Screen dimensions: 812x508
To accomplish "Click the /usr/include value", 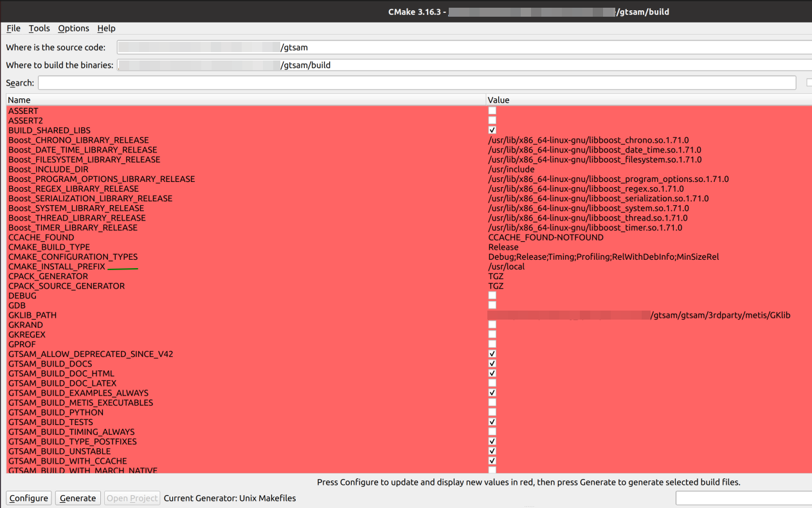I will point(511,169).
